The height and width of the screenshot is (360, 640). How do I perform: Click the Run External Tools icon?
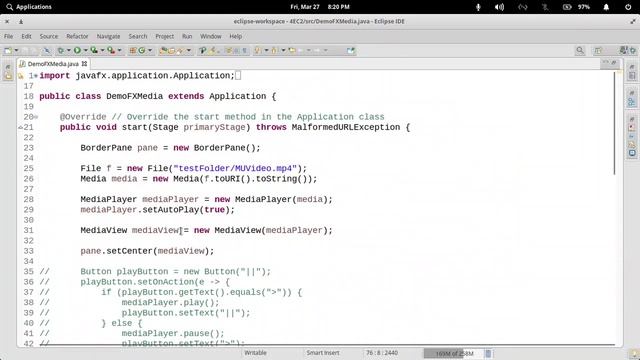[111, 51]
